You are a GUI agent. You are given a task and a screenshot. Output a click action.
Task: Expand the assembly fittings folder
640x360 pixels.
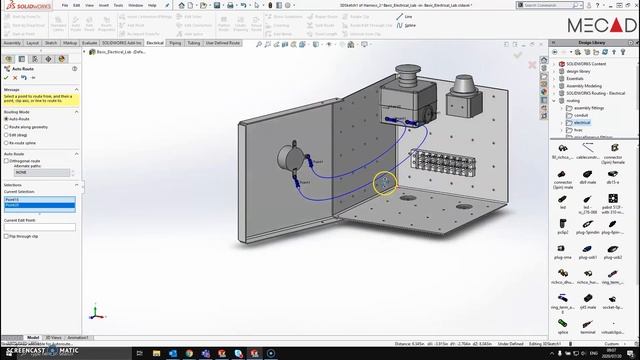pos(562,108)
